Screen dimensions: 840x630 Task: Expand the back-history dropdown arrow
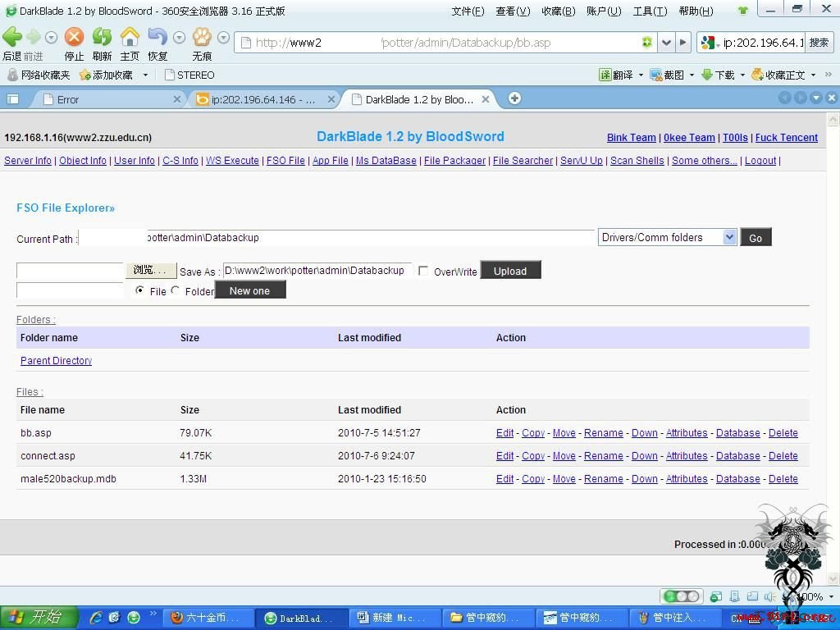click(x=52, y=38)
